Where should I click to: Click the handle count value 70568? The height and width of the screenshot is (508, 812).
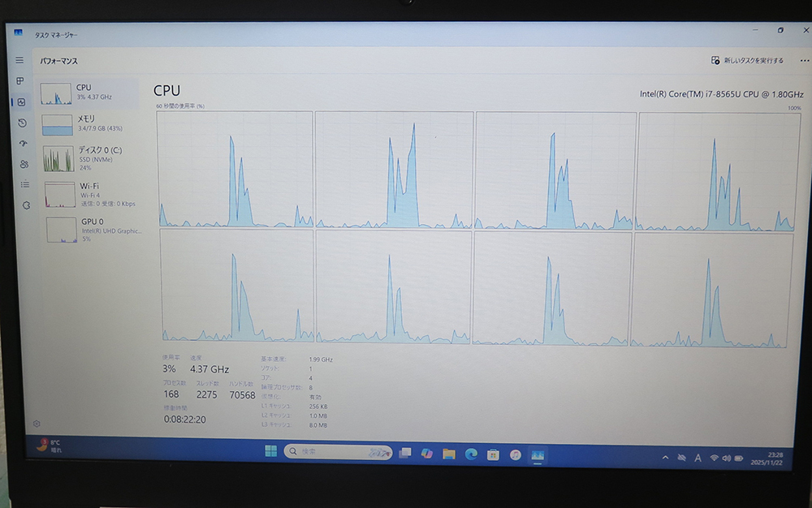point(242,395)
